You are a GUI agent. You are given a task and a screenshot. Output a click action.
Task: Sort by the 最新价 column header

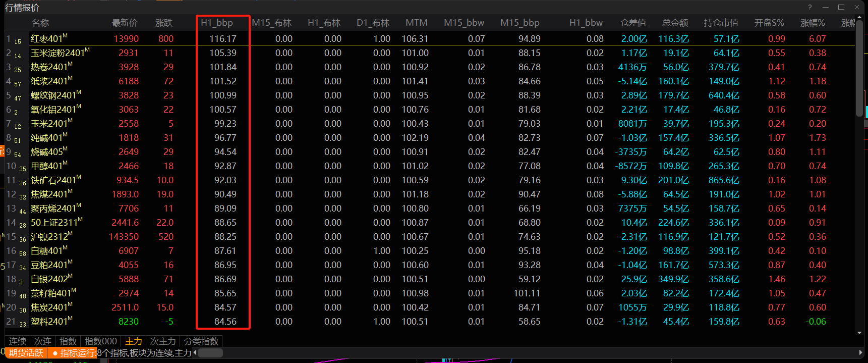tap(125, 23)
